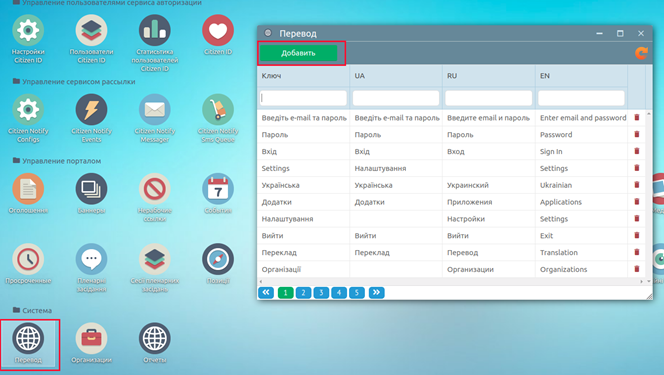The width and height of the screenshot is (664, 375).
Task: Open the Перевод icon under Система
Action: [x=28, y=345]
